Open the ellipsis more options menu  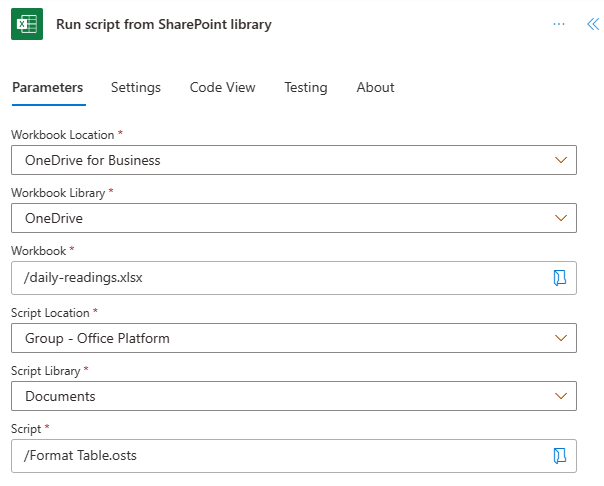[559, 24]
